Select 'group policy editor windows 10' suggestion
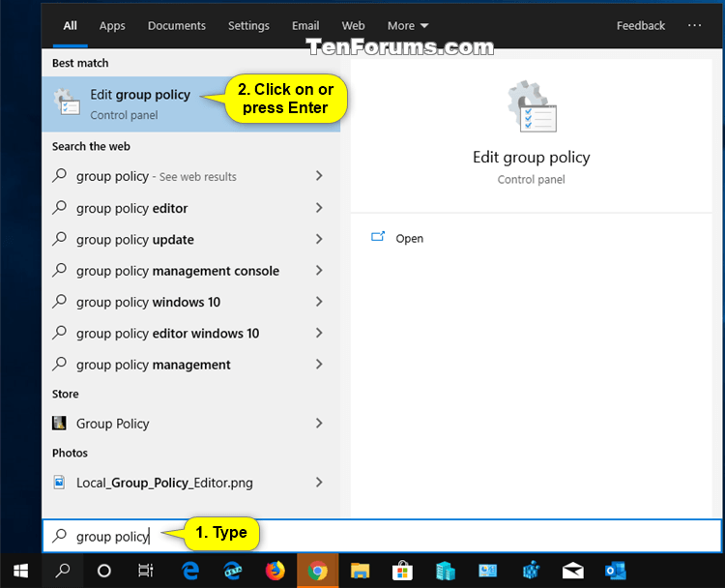725x588 pixels. tap(191, 334)
